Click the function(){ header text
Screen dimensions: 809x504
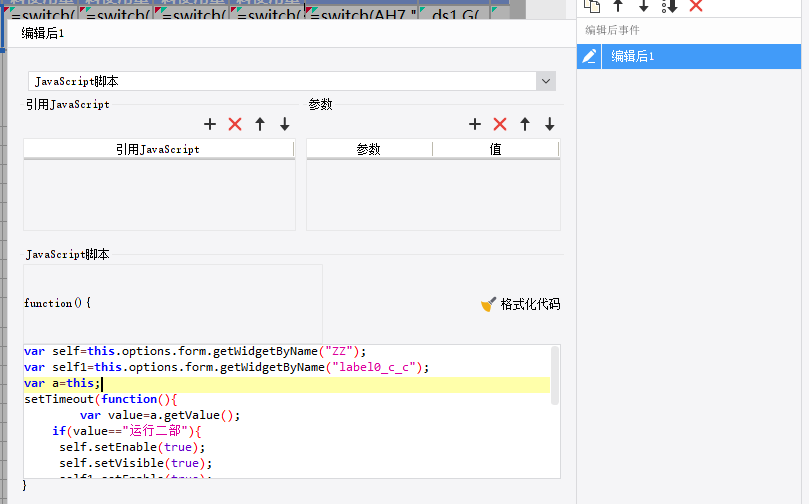point(57,303)
